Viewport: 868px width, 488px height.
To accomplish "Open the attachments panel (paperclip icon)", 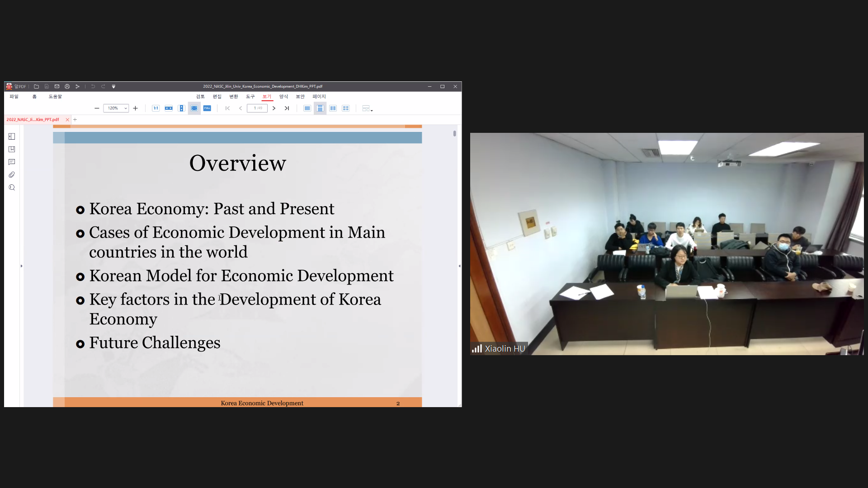I will pos(12,175).
